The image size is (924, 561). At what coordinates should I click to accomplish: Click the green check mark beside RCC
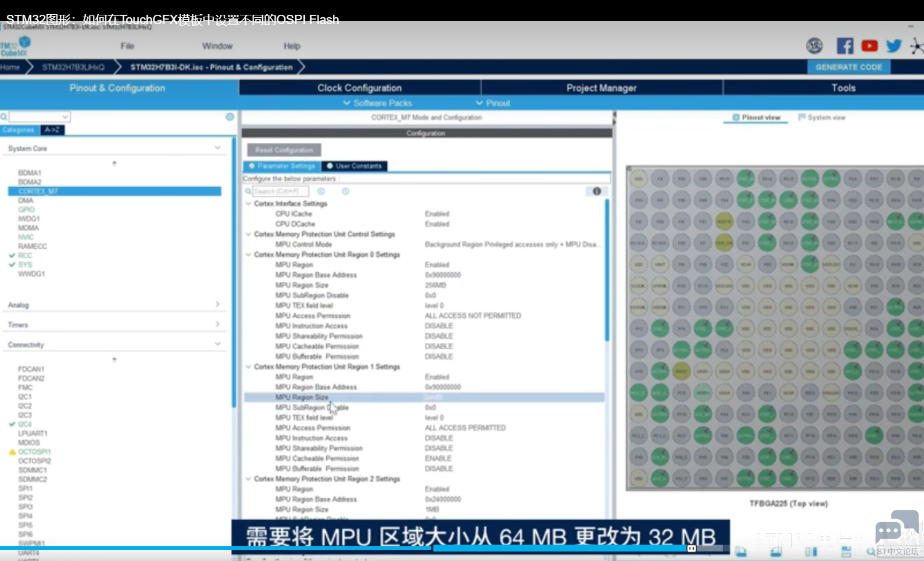click(x=12, y=256)
